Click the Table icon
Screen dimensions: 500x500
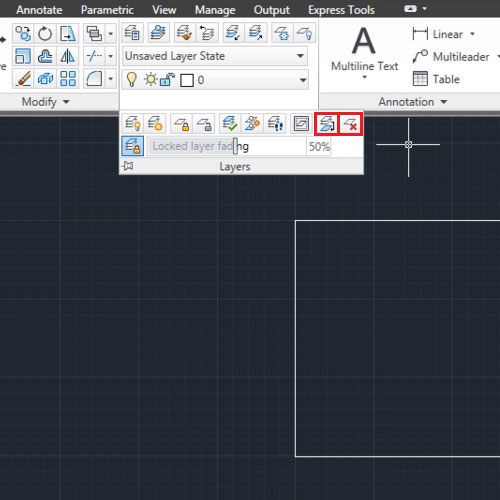420,79
